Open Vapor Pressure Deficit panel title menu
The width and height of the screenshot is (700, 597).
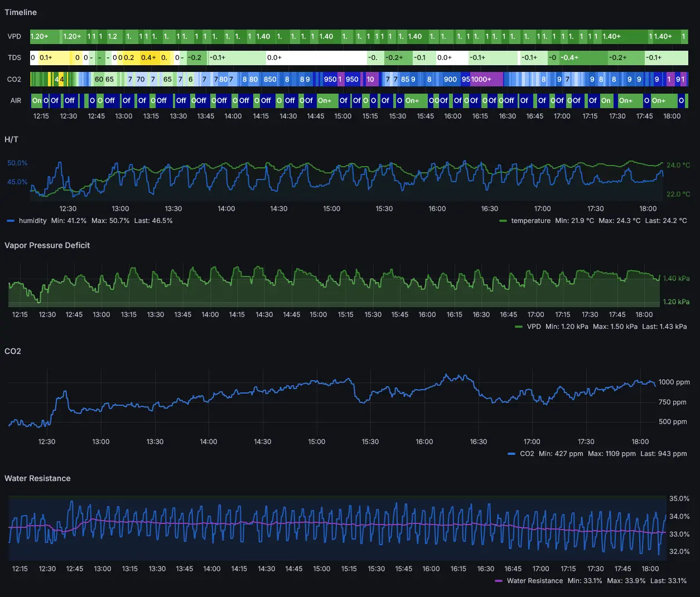tap(47, 245)
